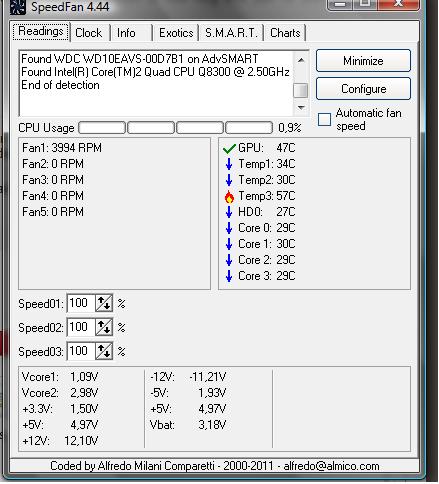Click the '-12V: -11,21V' voltage reading
The width and height of the screenshot is (439, 484).
click(x=188, y=377)
